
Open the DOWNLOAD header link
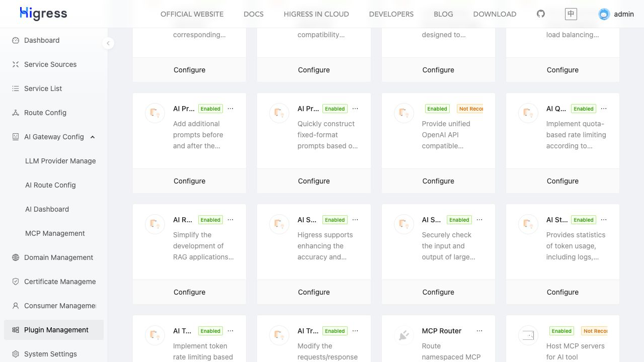pos(495,14)
